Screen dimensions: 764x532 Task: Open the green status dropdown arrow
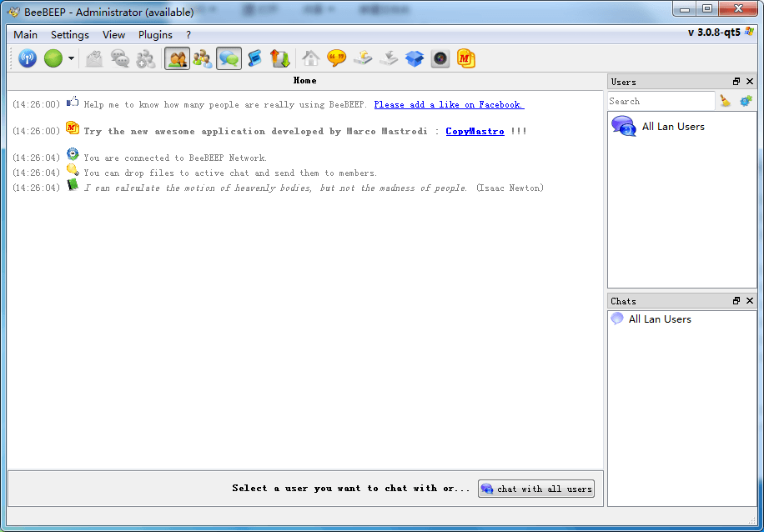(x=72, y=58)
